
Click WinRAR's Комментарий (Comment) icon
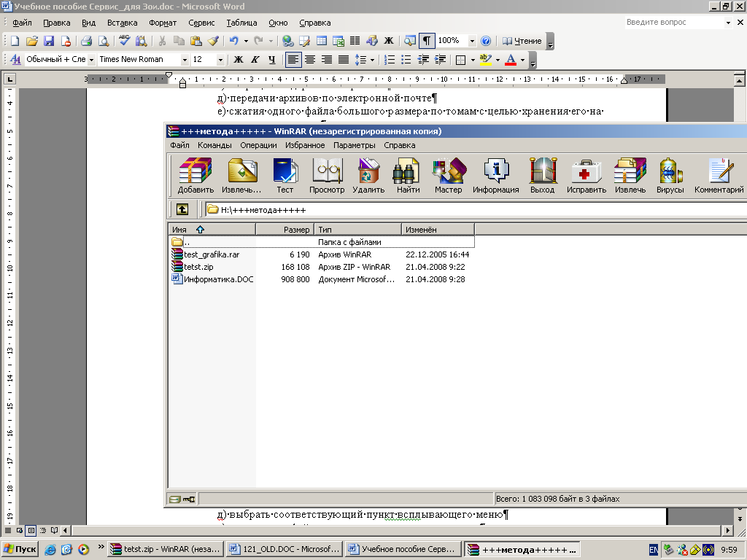click(x=719, y=176)
